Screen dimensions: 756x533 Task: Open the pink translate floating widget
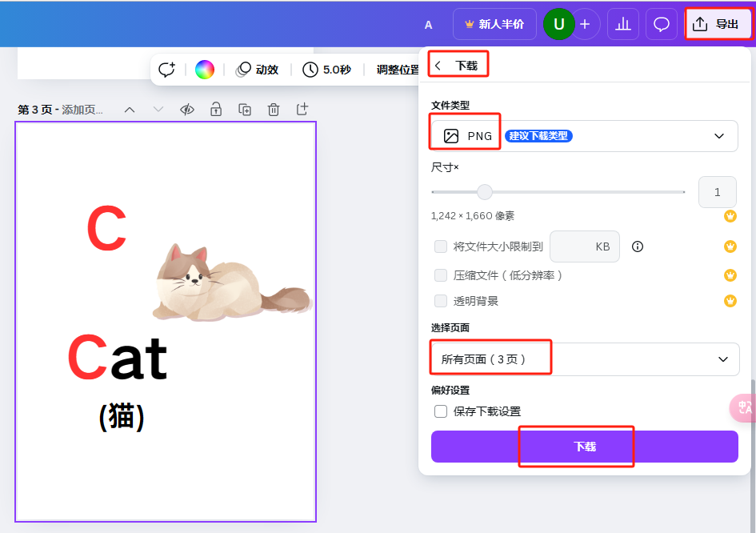pyautogui.click(x=743, y=407)
